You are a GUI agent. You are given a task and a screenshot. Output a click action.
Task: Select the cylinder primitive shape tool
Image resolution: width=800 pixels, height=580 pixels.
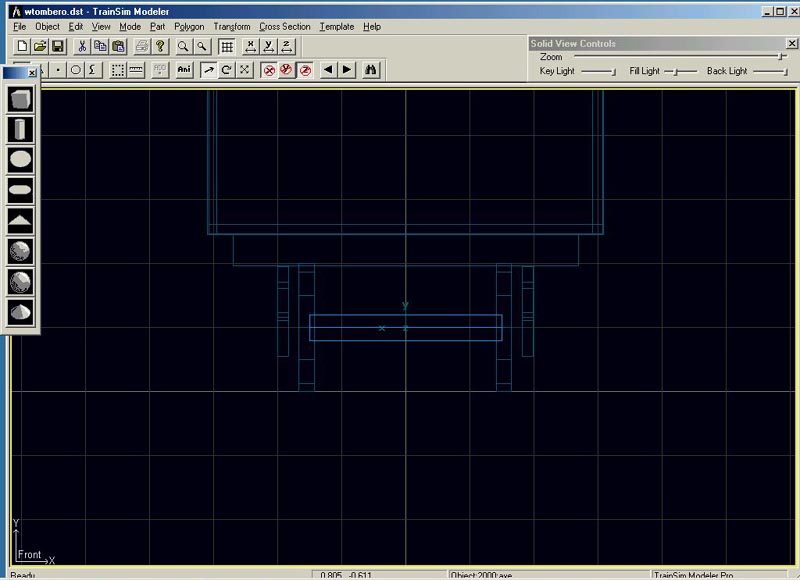[x=21, y=129]
